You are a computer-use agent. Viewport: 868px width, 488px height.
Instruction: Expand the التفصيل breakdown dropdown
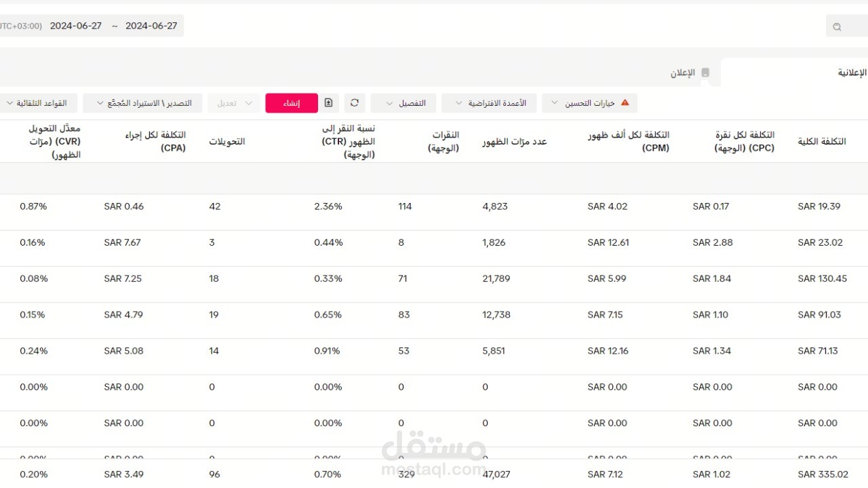(x=403, y=103)
